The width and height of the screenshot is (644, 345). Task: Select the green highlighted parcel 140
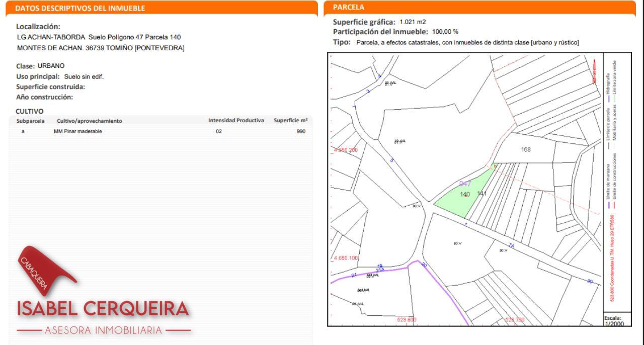(x=458, y=198)
